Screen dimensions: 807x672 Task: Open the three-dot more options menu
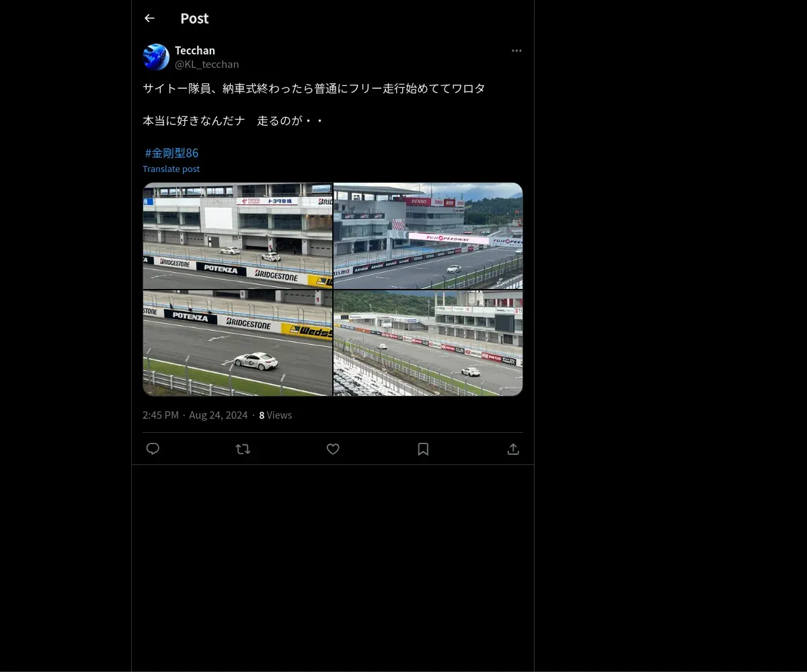516,50
